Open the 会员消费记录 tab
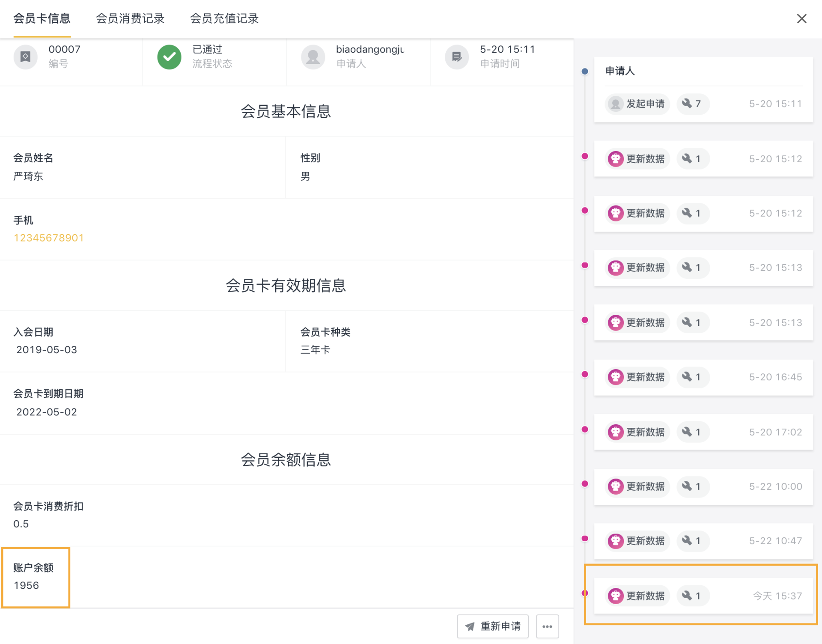The image size is (822, 644). click(130, 18)
